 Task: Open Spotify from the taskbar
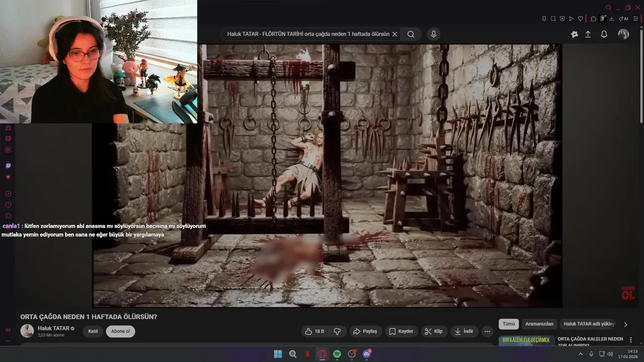(337, 354)
